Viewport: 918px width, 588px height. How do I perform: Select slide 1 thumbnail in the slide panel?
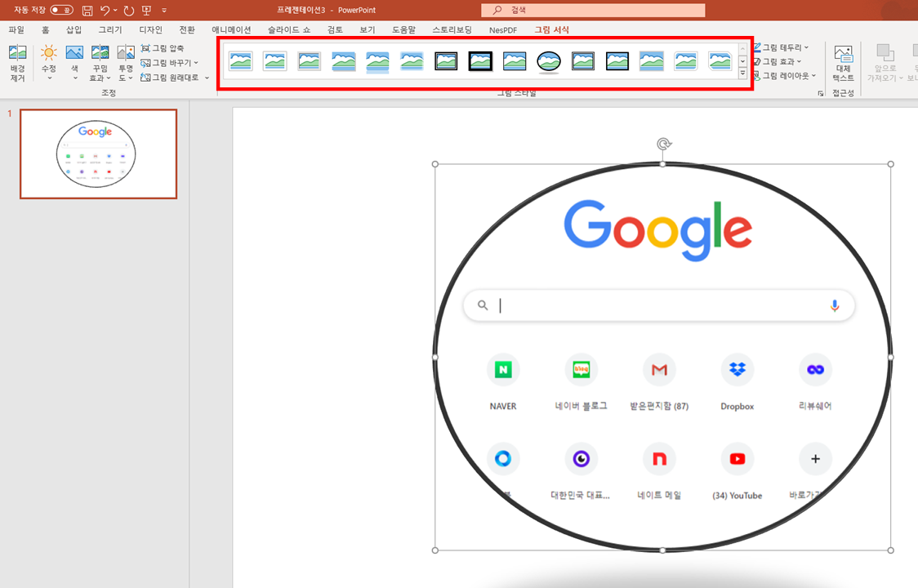coord(98,154)
